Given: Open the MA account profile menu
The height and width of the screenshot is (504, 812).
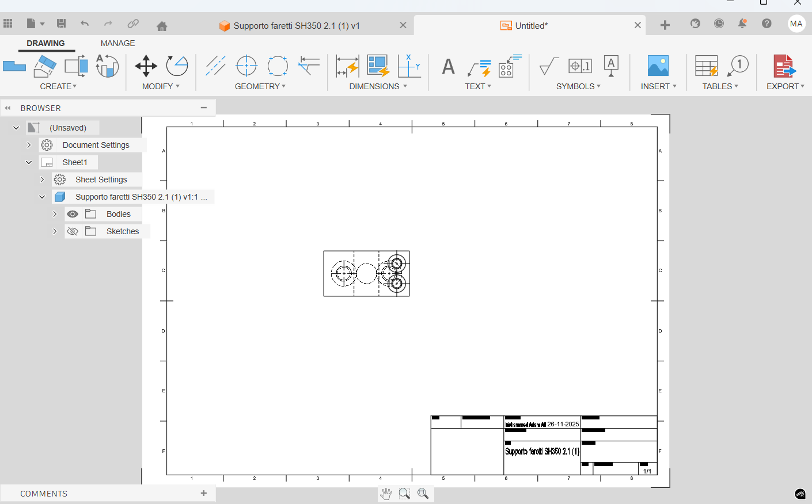Looking at the screenshot, I should point(796,24).
